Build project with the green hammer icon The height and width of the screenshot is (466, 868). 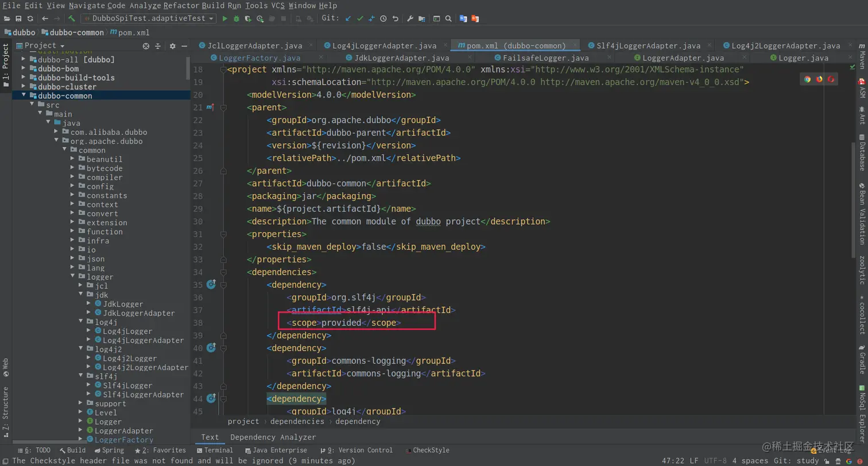72,18
